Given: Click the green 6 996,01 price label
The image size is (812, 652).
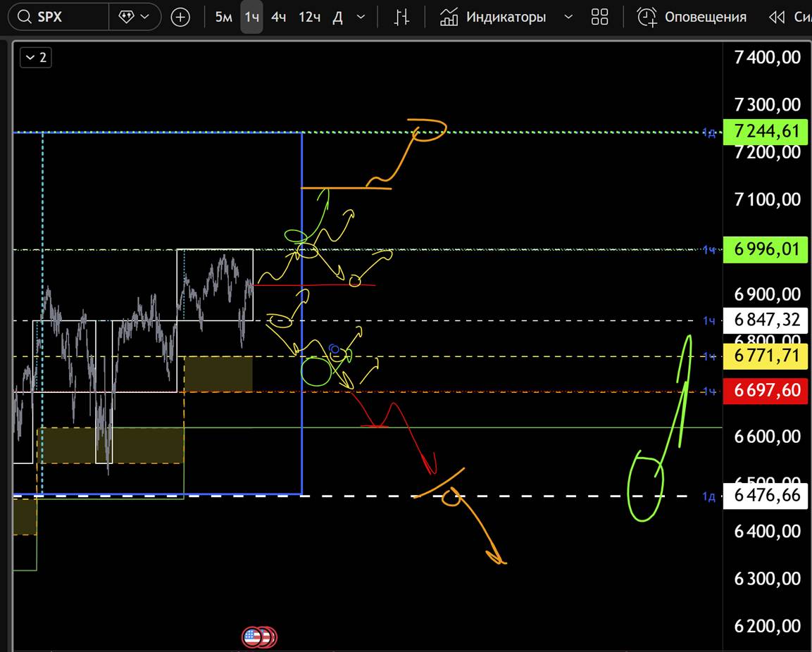Looking at the screenshot, I should click(x=767, y=249).
